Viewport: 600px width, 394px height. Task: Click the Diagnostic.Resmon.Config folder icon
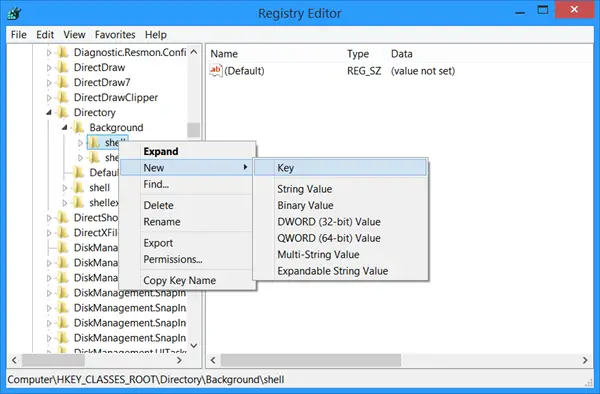click(x=63, y=52)
